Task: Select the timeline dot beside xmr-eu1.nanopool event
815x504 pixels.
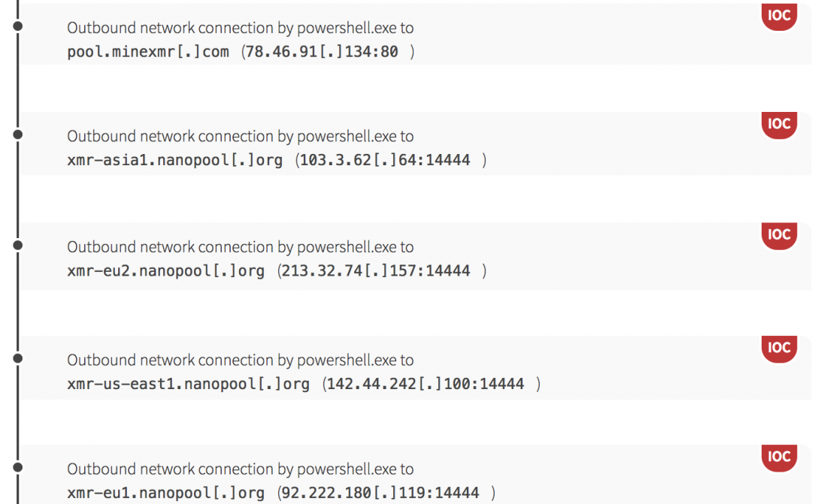Action: pyautogui.click(x=18, y=467)
